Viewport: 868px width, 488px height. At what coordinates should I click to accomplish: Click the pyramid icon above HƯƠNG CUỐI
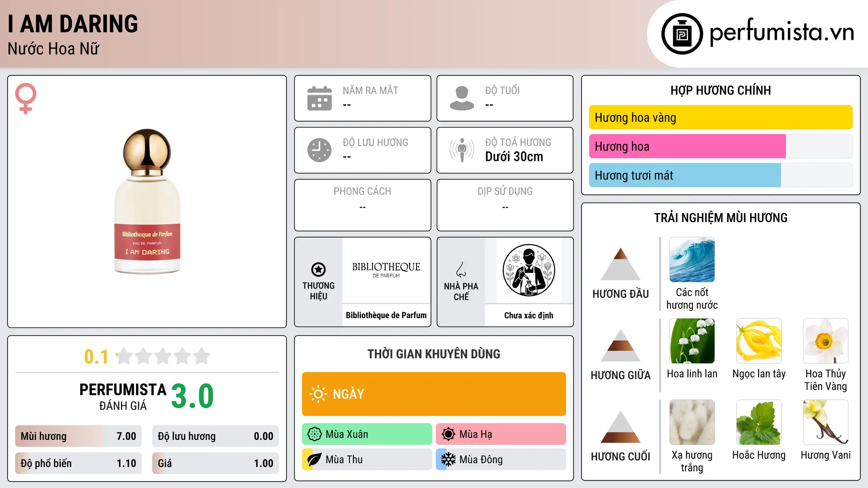(620, 427)
